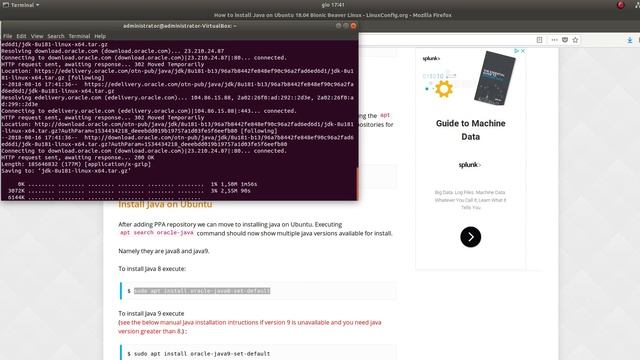The image size is (640, 360).
Task: Open the File menu in terminal
Action: click(8, 36)
